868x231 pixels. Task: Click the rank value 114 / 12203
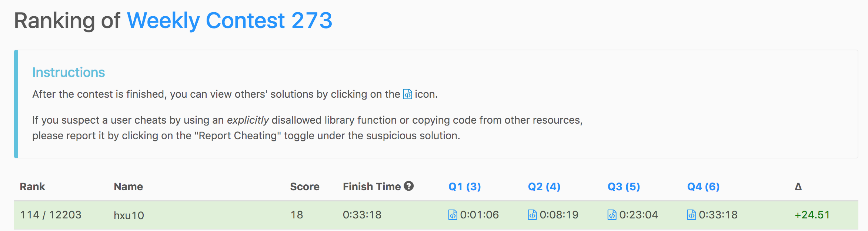click(51, 215)
